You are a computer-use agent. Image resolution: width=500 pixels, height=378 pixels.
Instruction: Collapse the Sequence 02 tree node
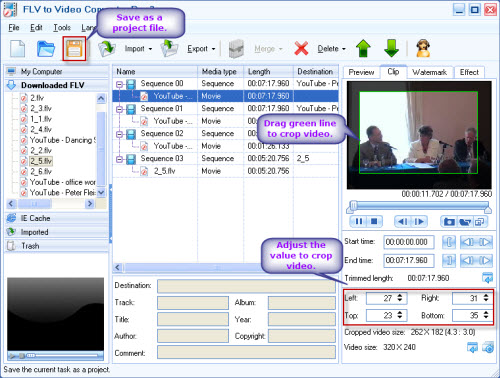(119, 134)
